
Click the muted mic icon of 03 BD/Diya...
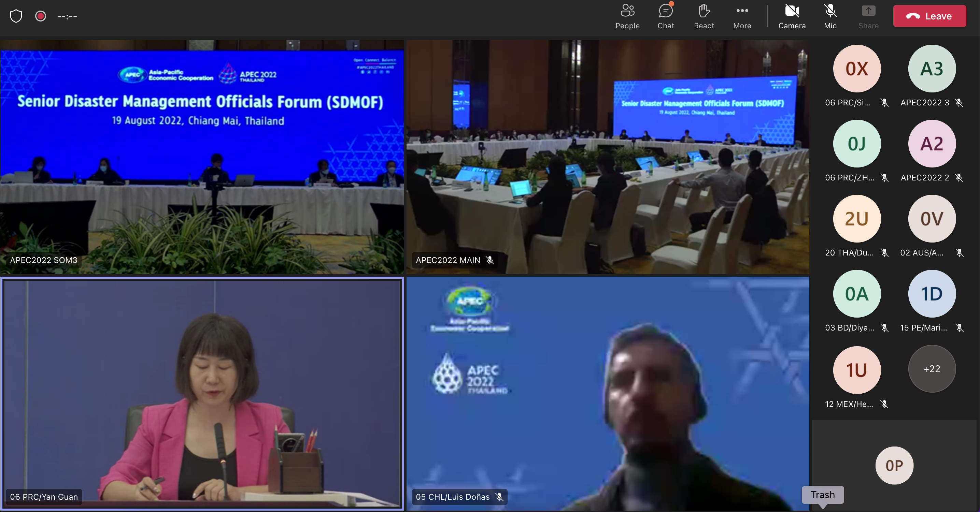[x=884, y=328]
